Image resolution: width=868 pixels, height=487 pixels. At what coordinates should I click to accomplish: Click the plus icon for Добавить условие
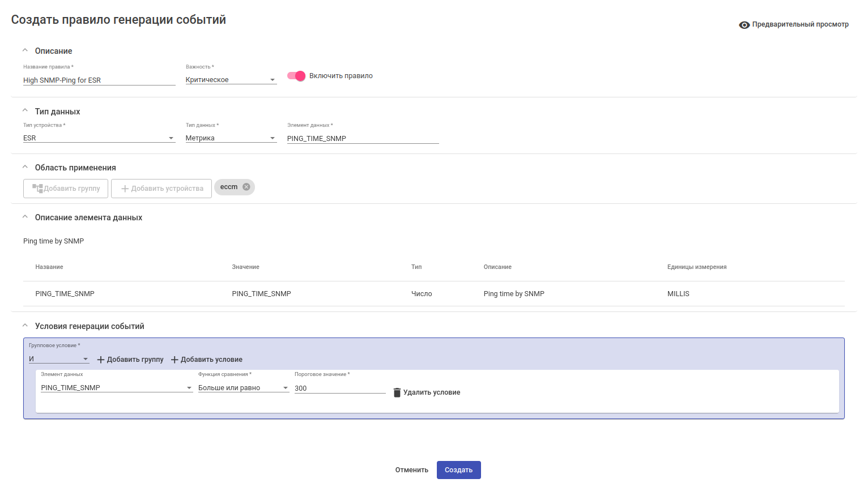click(175, 360)
